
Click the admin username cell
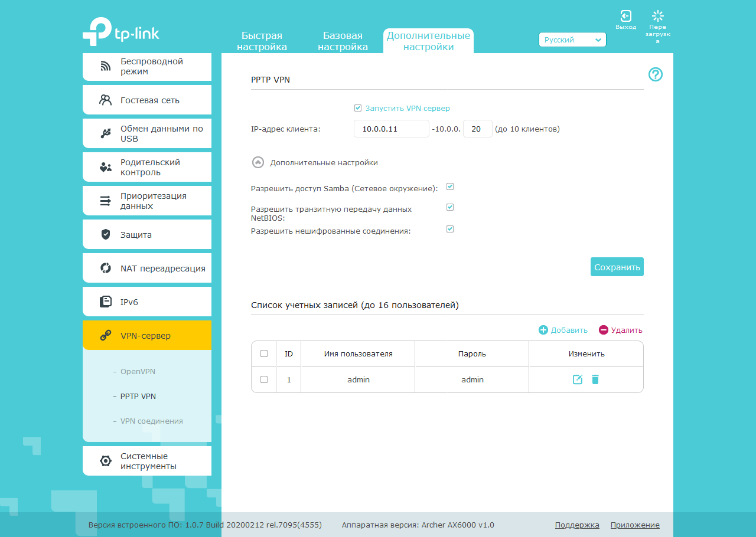pos(358,379)
